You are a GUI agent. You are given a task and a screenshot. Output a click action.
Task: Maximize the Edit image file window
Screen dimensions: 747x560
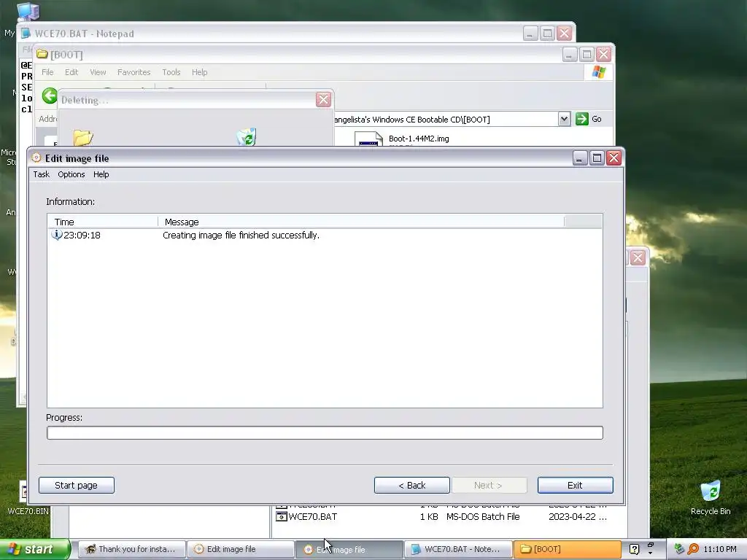click(x=597, y=158)
